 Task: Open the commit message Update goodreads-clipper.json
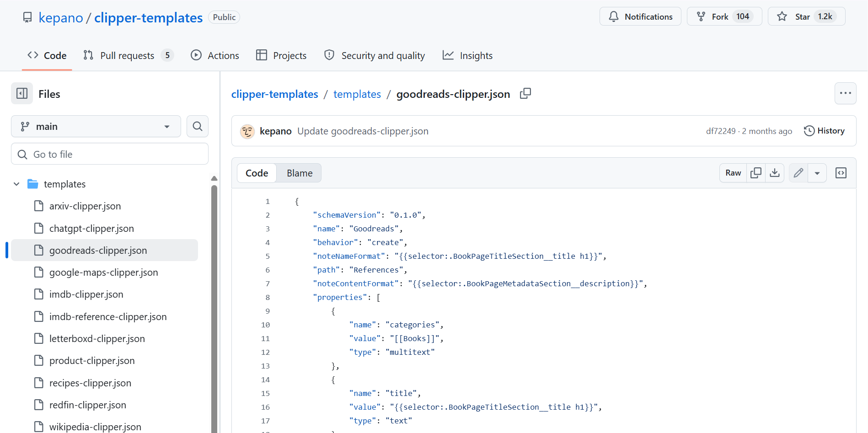point(363,131)
